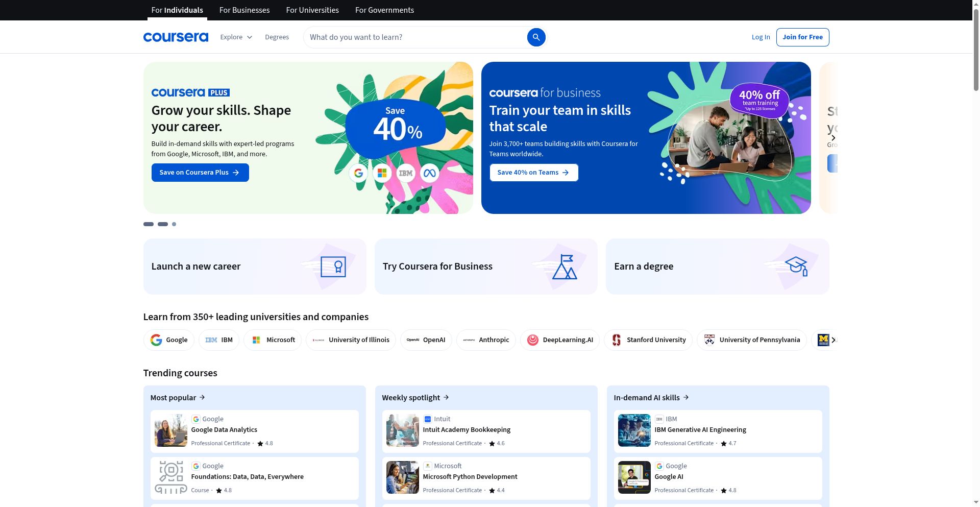Click the Coursera logo in header
The width and height of the screenshot is (980, 507).
(176, 37)
